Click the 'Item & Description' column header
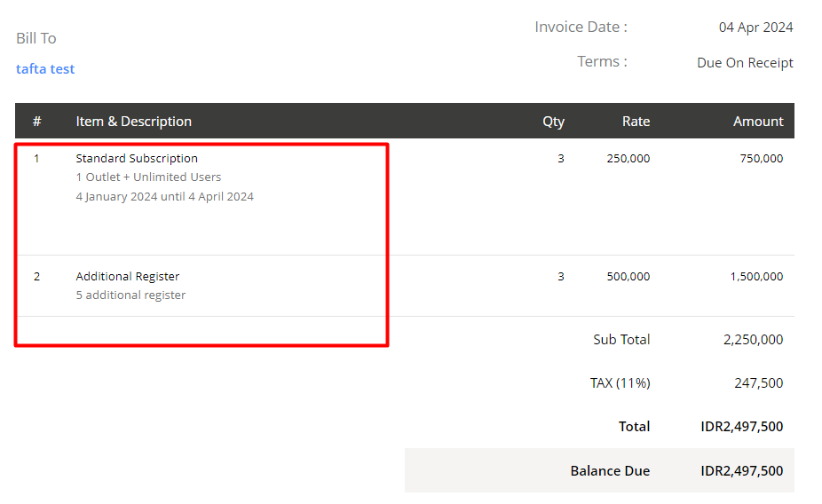The height and width of the screenshot is (504, 822). click(x=133, y=122)
